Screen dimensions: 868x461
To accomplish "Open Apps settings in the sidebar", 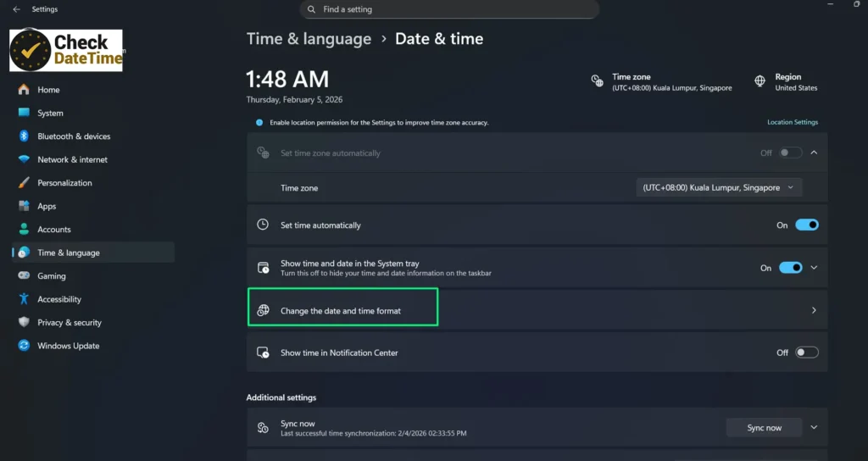I will (93, 206).
